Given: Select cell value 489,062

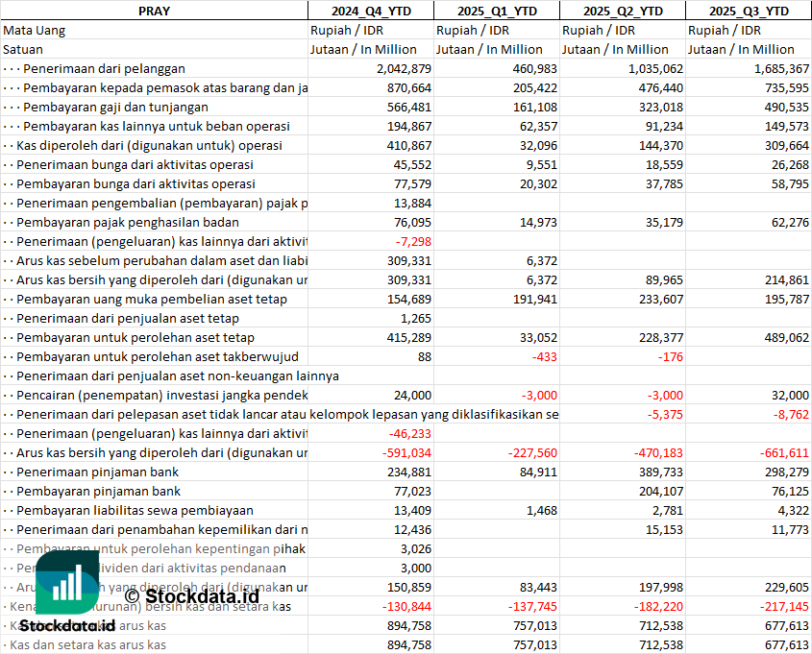Looking at the screenshot, I should click(x=787, y=337).
